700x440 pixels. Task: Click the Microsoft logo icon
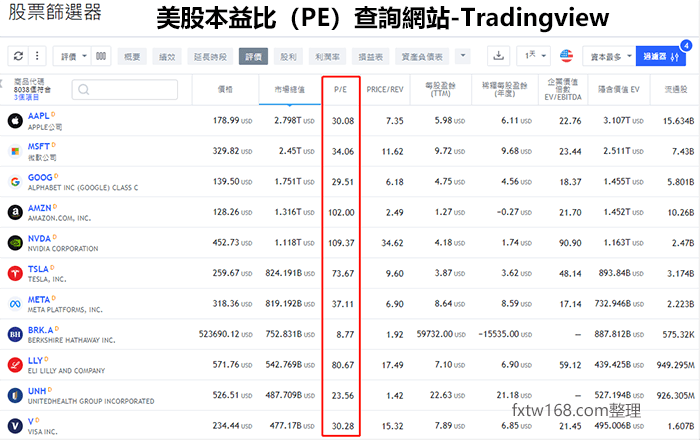pos(15,151)
